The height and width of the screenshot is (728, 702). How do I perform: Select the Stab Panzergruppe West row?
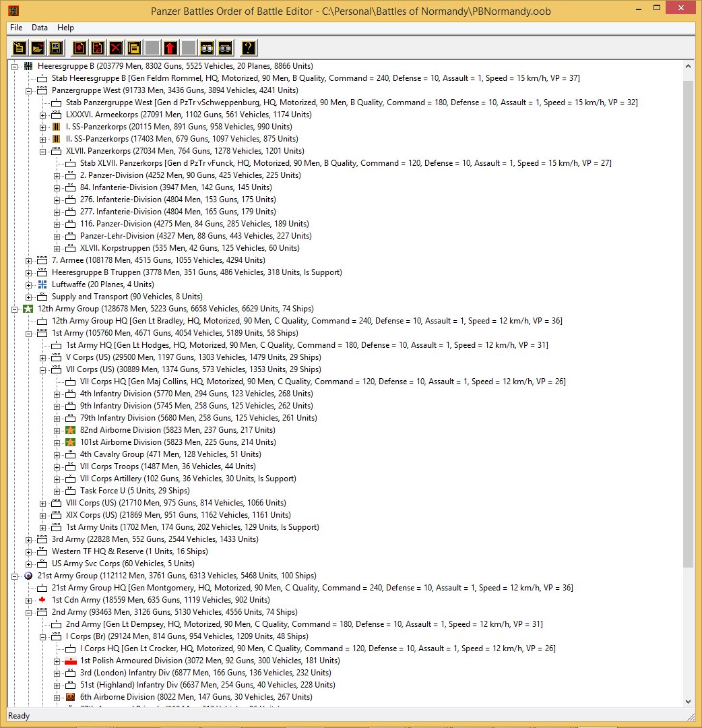[352, 102]
